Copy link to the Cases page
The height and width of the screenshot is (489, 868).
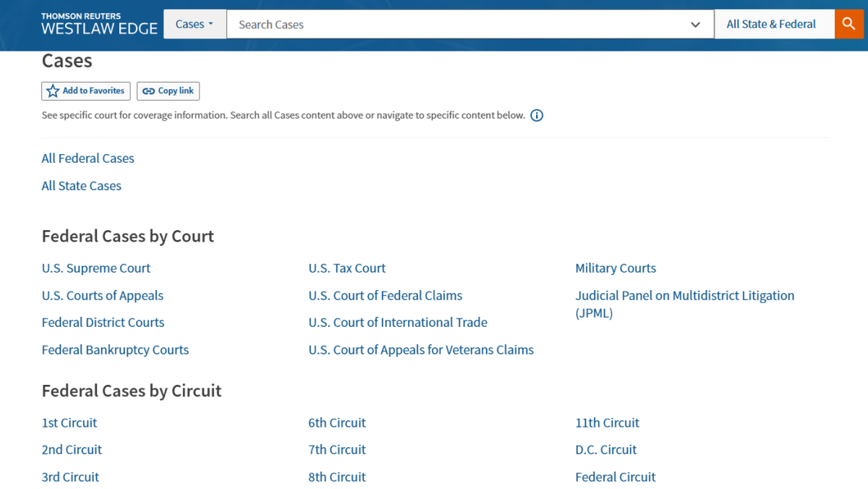(168, 91)
